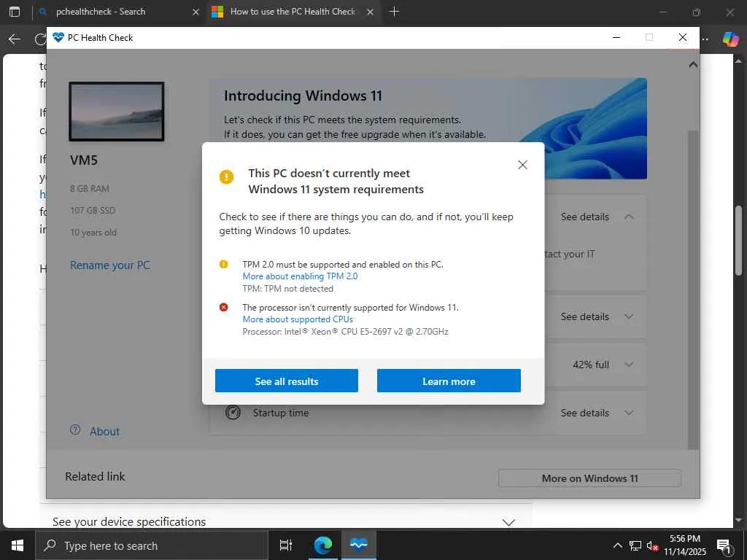Click the muted volume icon in tray

tap(652, 546)
